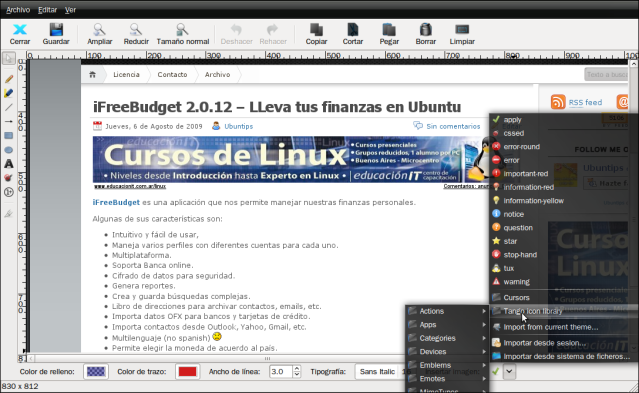This screenshot has height=393, width=639.
Task: Select the pointer selection tool
Action: 9,59
